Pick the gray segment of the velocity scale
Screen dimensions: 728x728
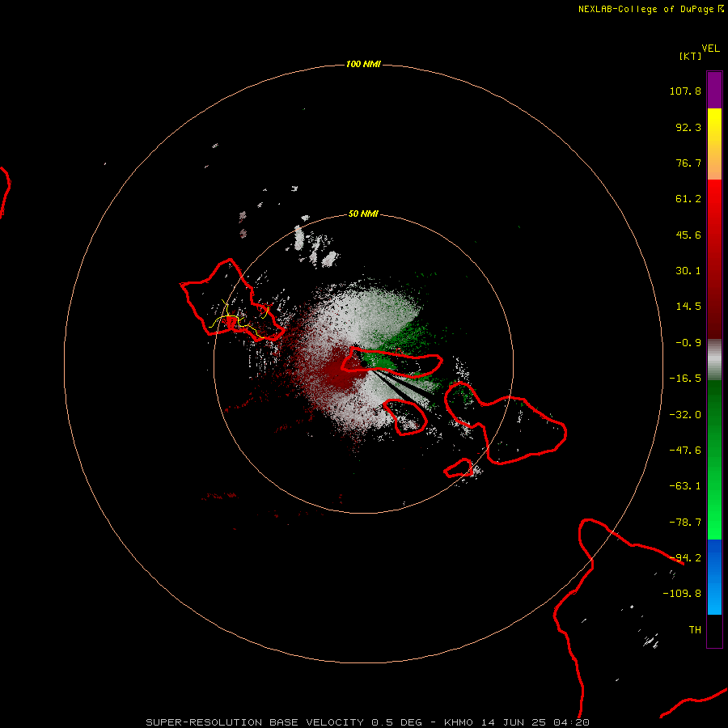click(714, 359)
